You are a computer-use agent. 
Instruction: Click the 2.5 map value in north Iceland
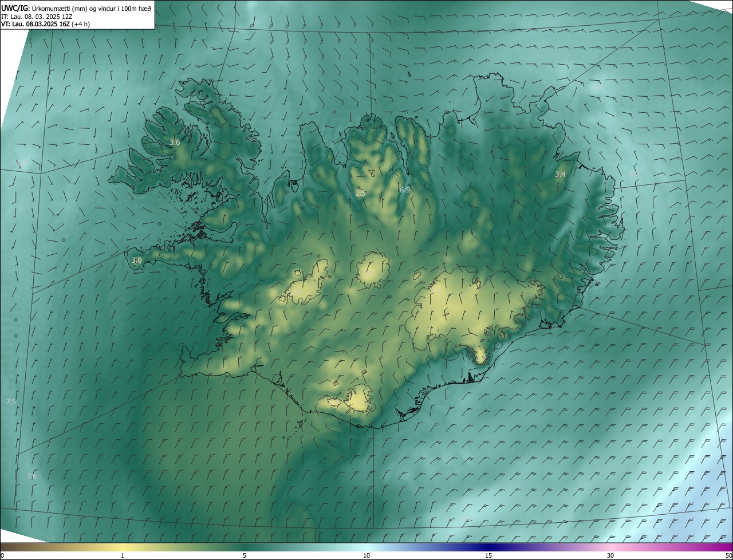point(360,194)
